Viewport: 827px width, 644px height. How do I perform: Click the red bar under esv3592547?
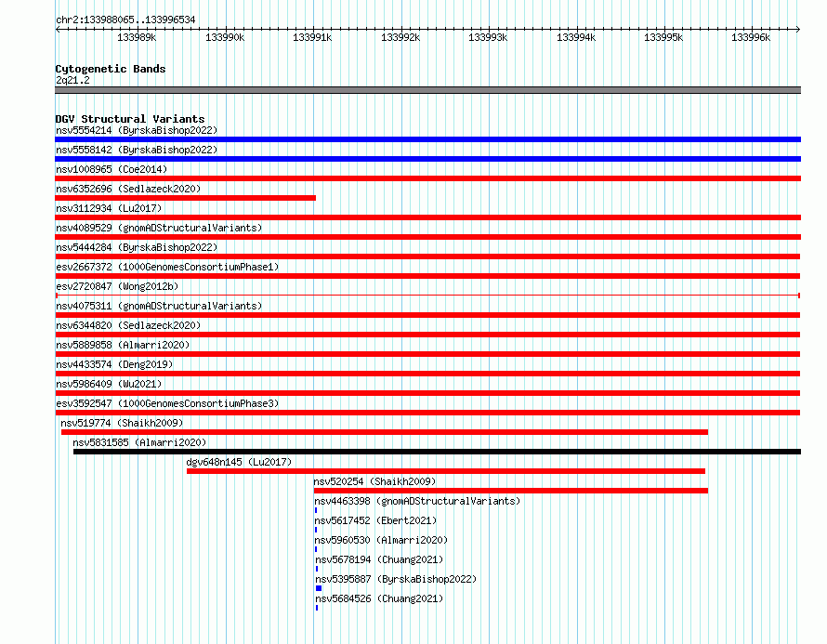(427, 413)
